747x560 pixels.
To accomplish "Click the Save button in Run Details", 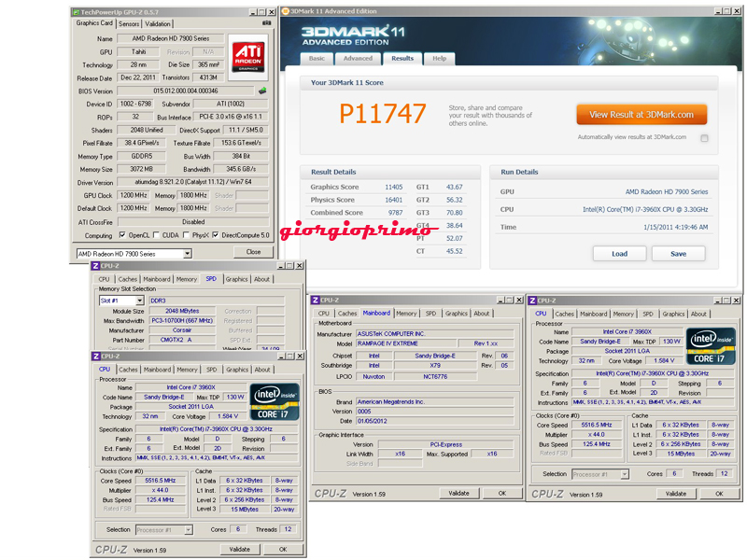I will 679,254.
